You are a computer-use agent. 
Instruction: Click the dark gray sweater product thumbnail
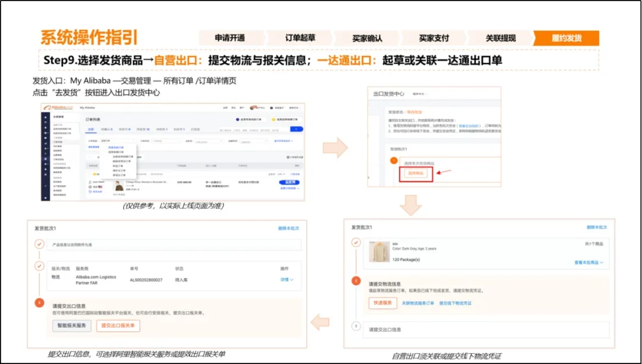coord(380,251)
